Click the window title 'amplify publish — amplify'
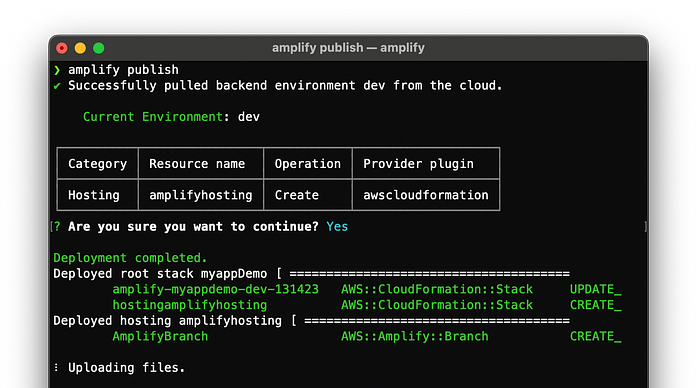 tap(348, 48)
